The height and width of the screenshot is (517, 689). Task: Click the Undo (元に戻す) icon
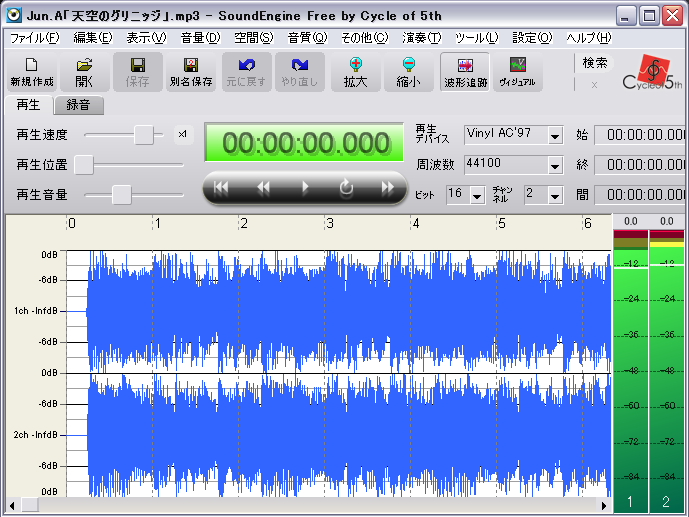[x=247, y=72]
